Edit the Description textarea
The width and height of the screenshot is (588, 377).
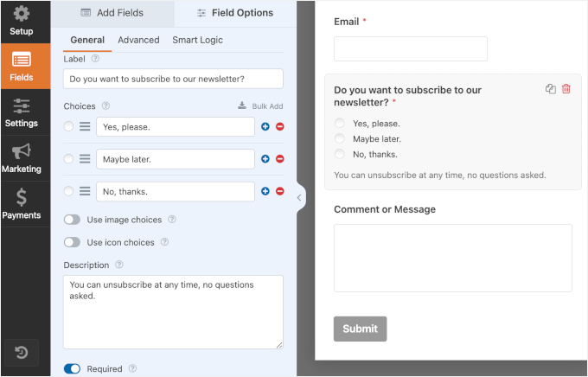pyautogui.click(x=173, y=312)
